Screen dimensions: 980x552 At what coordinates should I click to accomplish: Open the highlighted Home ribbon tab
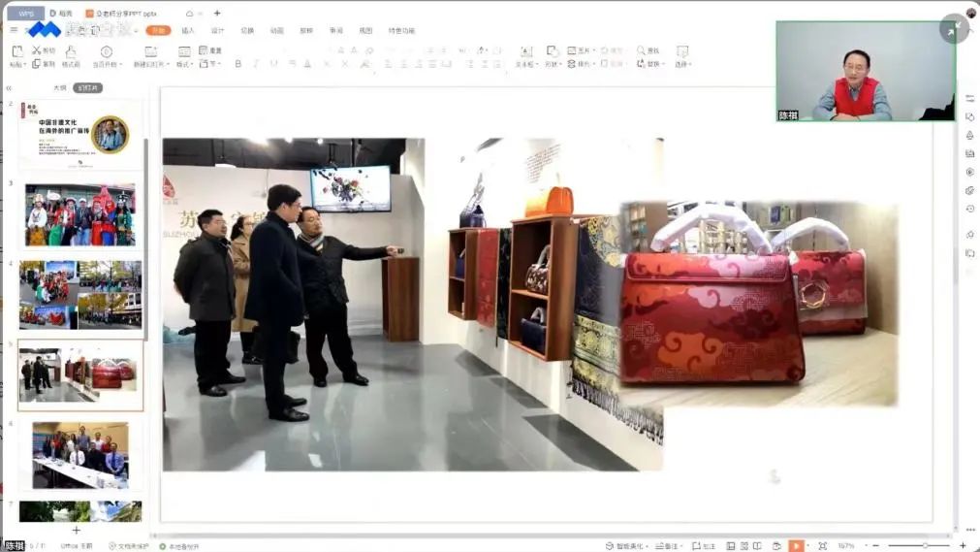click(x=159, y=30)
